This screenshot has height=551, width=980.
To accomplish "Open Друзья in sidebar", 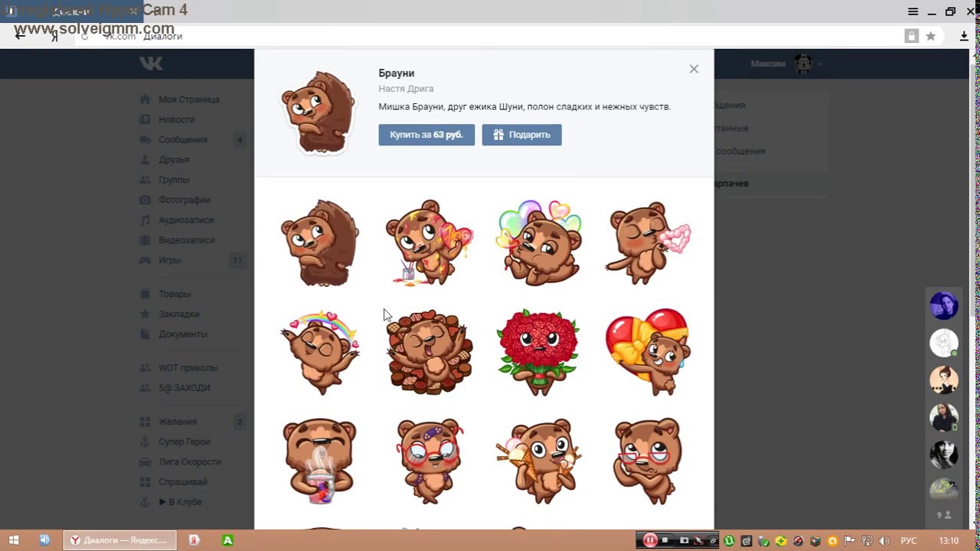I will (x=174, y=159).
